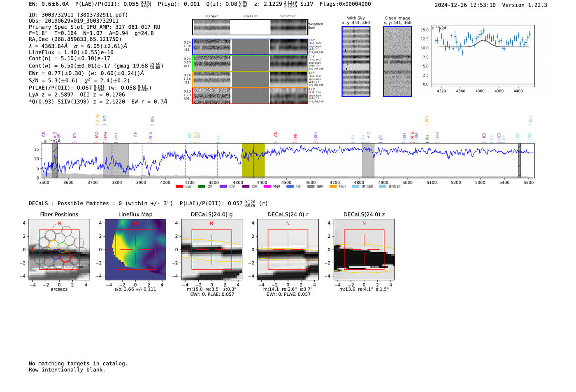Click the Fiber Positions panel title
The height and width of the screenshot is (392, 576).
tap(59, 215)
